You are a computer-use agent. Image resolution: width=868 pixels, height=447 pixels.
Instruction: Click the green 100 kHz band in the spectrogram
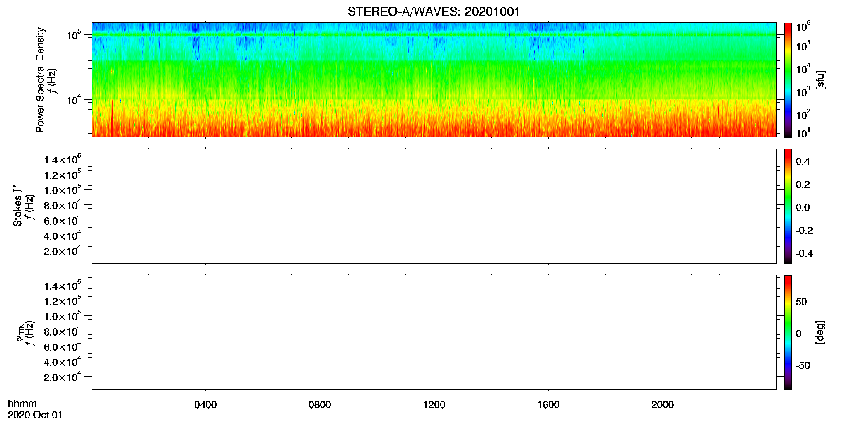point(434,35)
